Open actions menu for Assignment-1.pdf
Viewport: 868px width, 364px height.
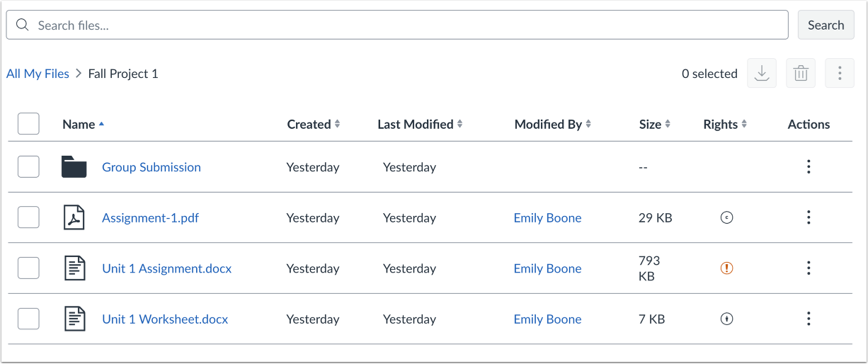809,218
